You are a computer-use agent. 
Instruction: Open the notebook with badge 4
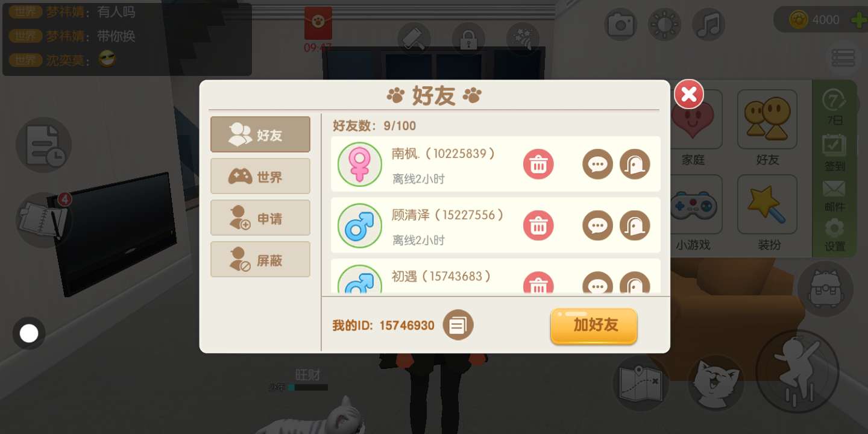pos(43,220)
